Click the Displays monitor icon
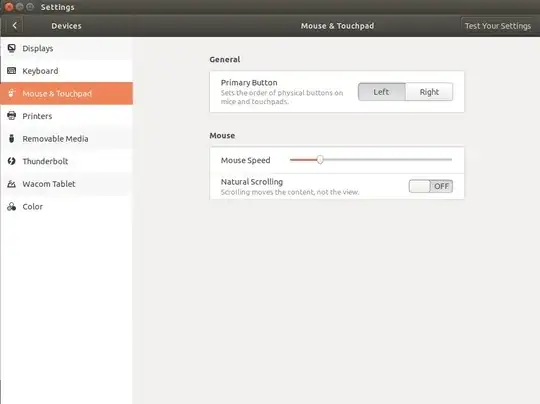The image size is (540, 404). click(11, 48)
